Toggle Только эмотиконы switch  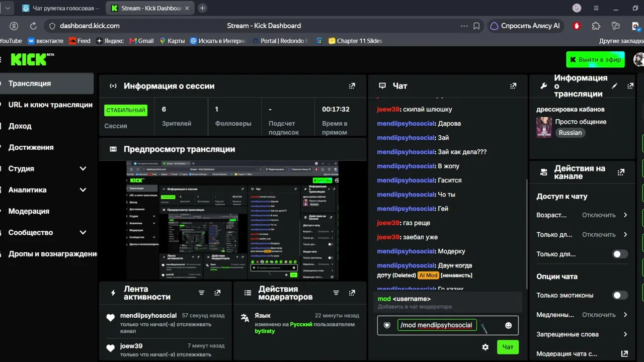pos(620,295)
